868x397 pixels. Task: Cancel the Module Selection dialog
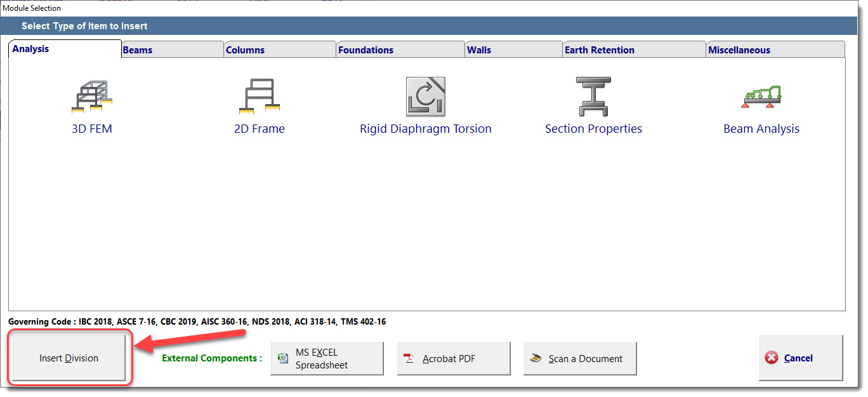pos(801,358)
